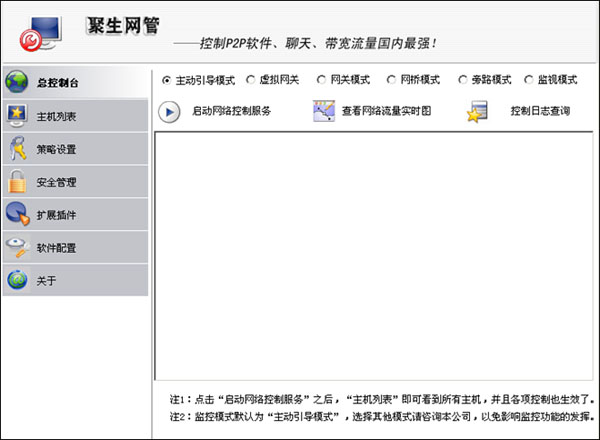Click the 启动网络控制服务 label
The width and height of the screenshot is (600, 440).
pyautogui.click(x=231, y=111)
